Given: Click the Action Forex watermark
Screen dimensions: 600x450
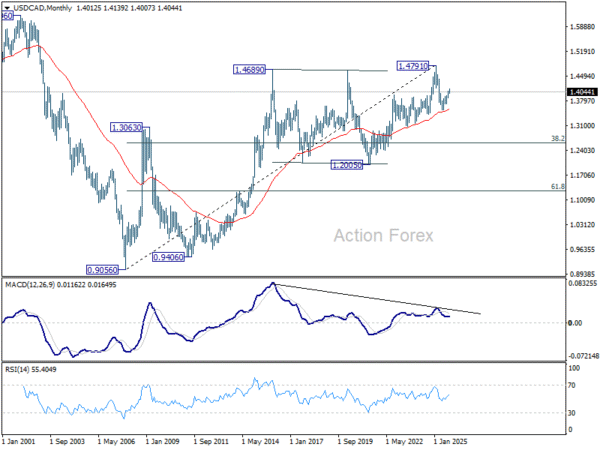Looking at the screenshot, I should click(383, 236).
